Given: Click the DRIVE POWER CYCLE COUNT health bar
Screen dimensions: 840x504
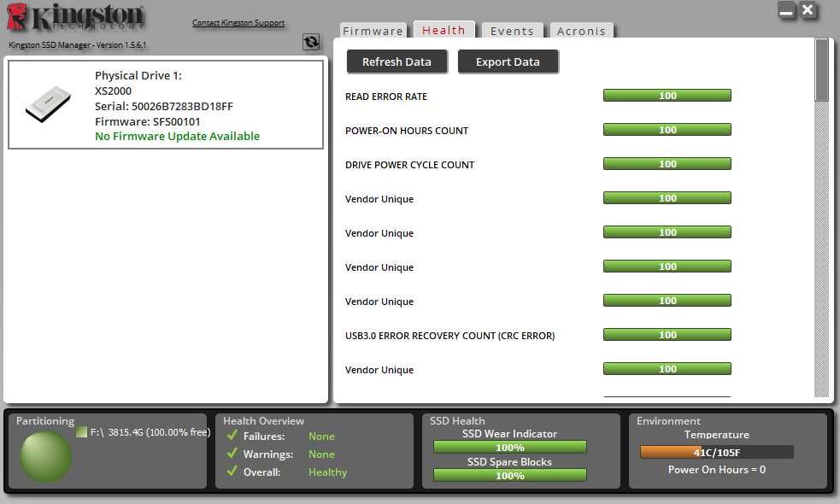Looking at the screenshot, I should 667,164.
